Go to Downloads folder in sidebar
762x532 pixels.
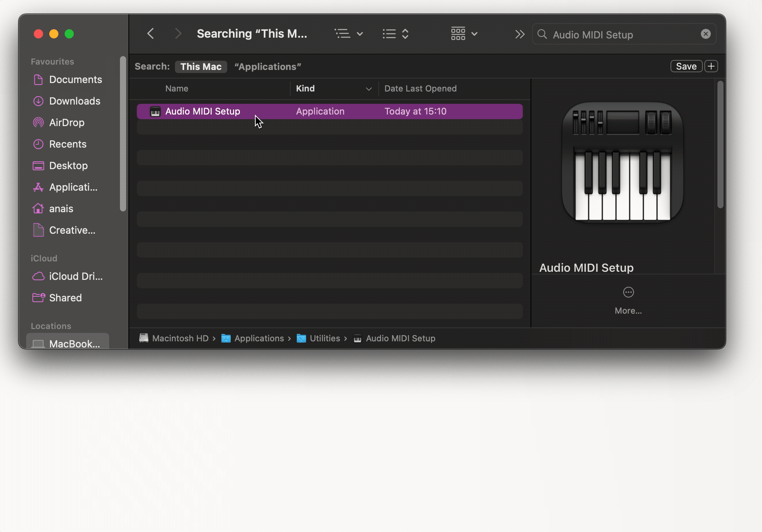(x=75, y=101)
